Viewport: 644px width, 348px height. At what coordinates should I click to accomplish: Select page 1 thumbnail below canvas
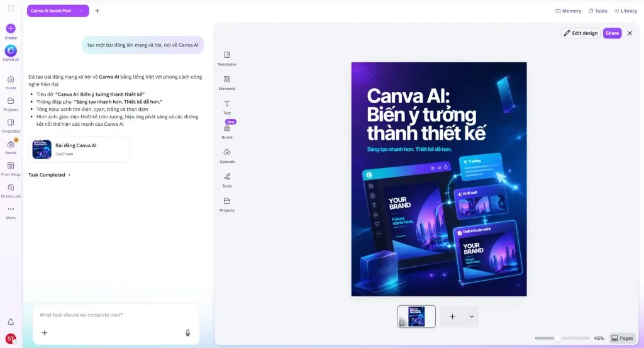(x=416, y=317)
